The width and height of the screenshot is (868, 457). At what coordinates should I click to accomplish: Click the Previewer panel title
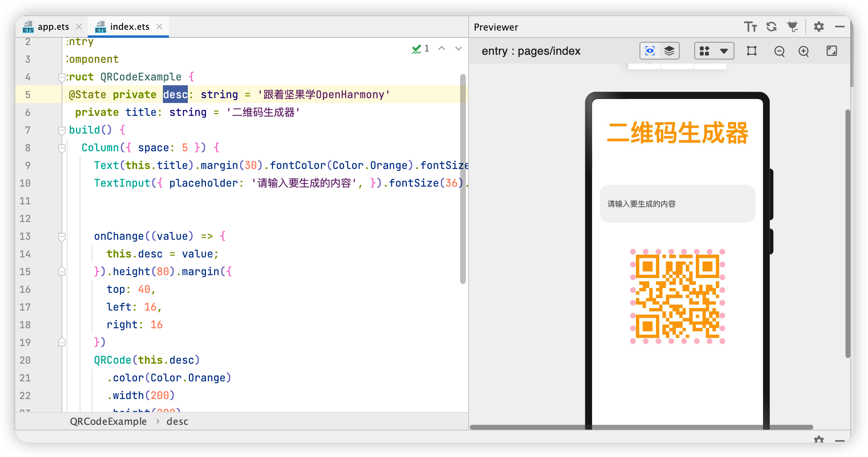pos(496,27)
